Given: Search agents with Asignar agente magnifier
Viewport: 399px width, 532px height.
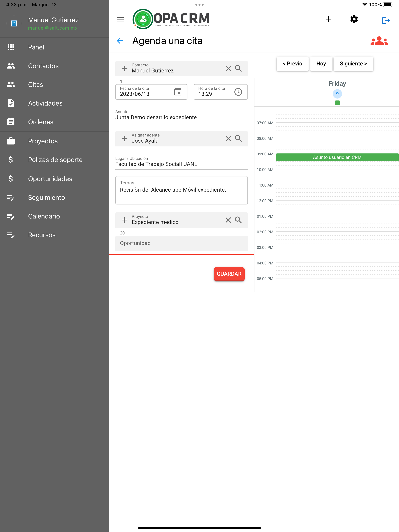Looking at the screenshot, I should 238,138.
